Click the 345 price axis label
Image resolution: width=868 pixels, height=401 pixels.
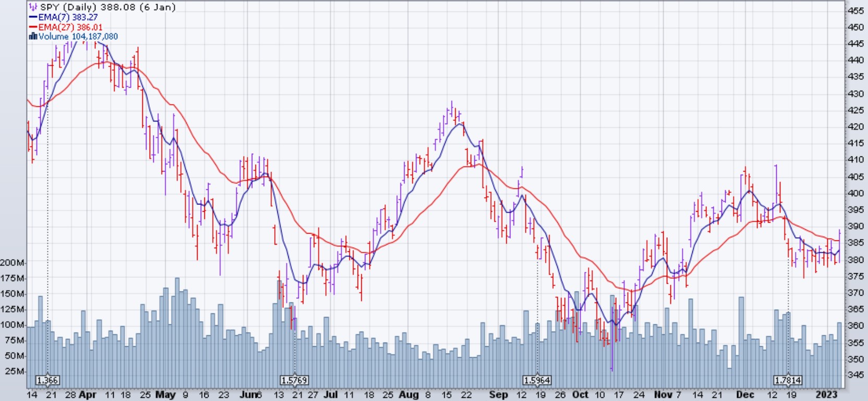pos(855,375)
